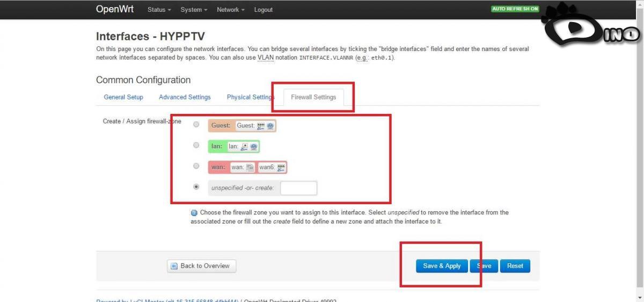Viewport: 644px width, 302px height.
Task: Click the Common Configuration heading
Action: 143,80
